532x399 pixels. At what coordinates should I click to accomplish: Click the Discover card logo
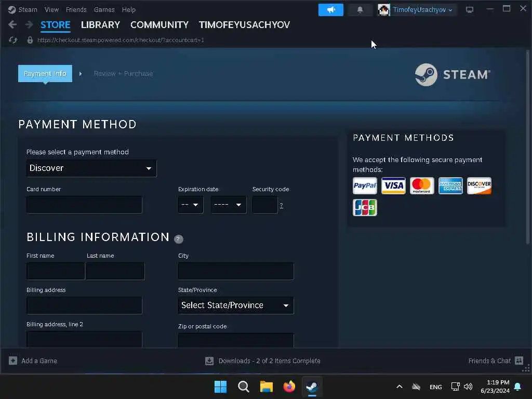(479, 185)
